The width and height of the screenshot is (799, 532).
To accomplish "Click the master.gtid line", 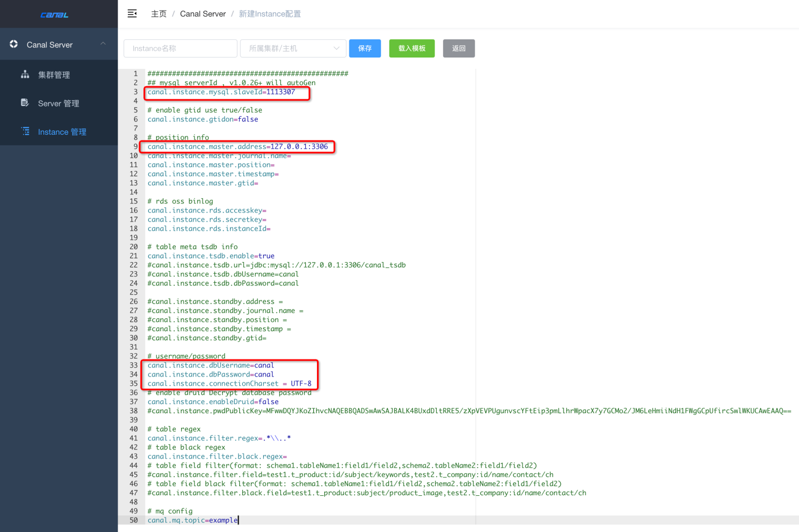I will click(203, 183).
